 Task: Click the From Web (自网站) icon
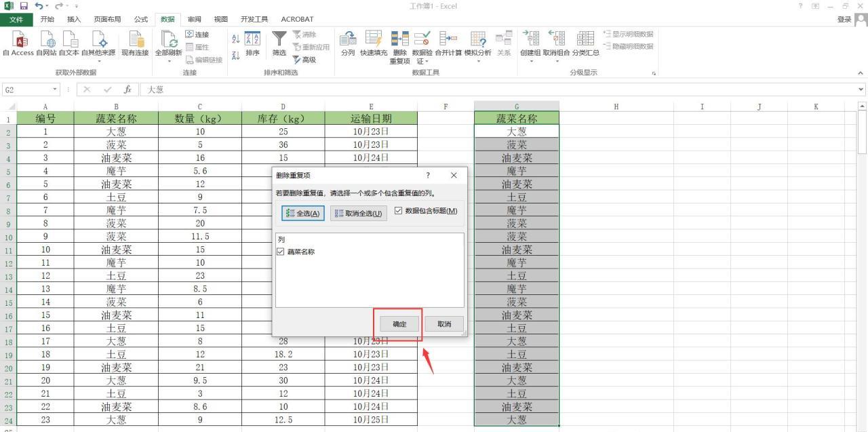pos(46,43)
